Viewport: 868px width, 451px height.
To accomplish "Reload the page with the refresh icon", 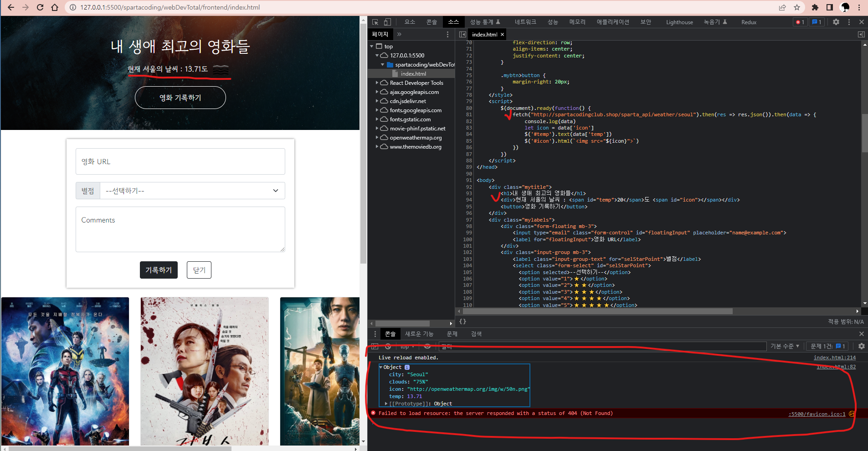I will point(40,7).
